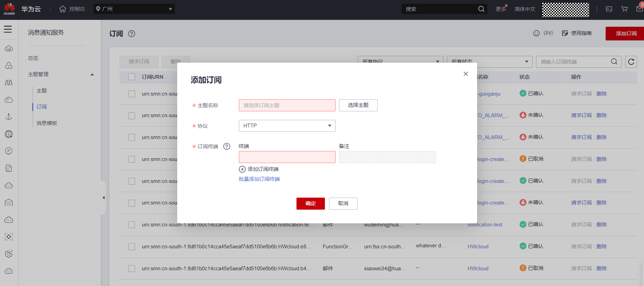Open the building-shaped sidebar icon

[x=9, y=202]
